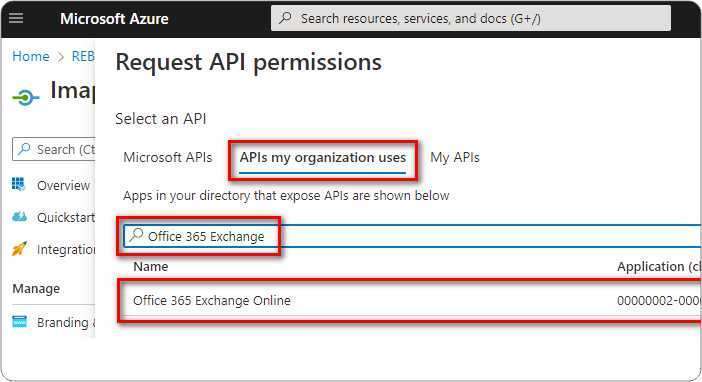Screen dimensions: 702x382
Task: Sort by the Application (client) ID column
Action: coord(659,267)
